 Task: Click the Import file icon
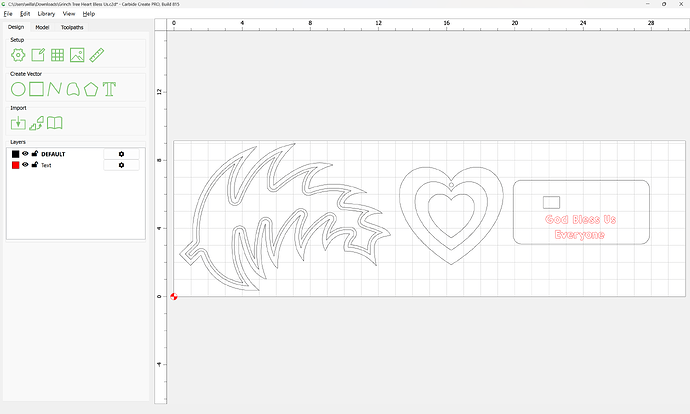click(x=18, y=123)
